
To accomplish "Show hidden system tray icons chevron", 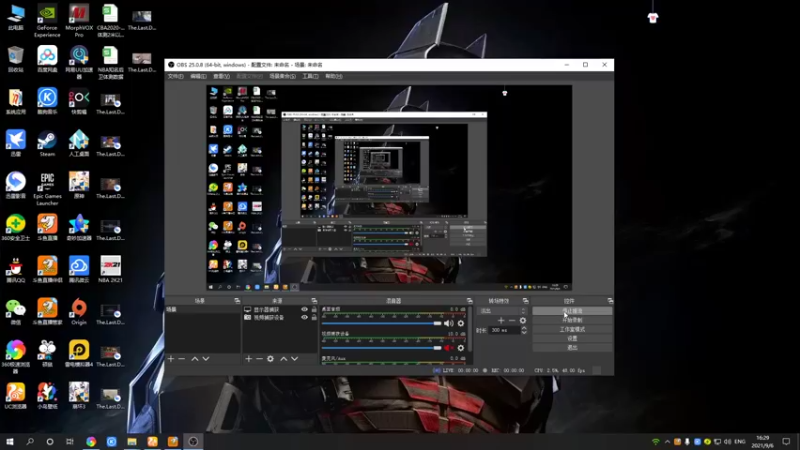I will (x=667, y=442).
